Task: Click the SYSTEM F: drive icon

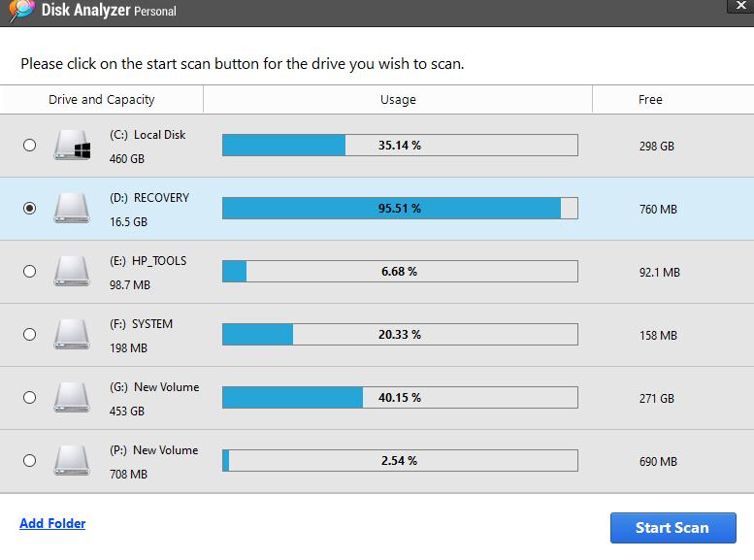Action: 72,335
